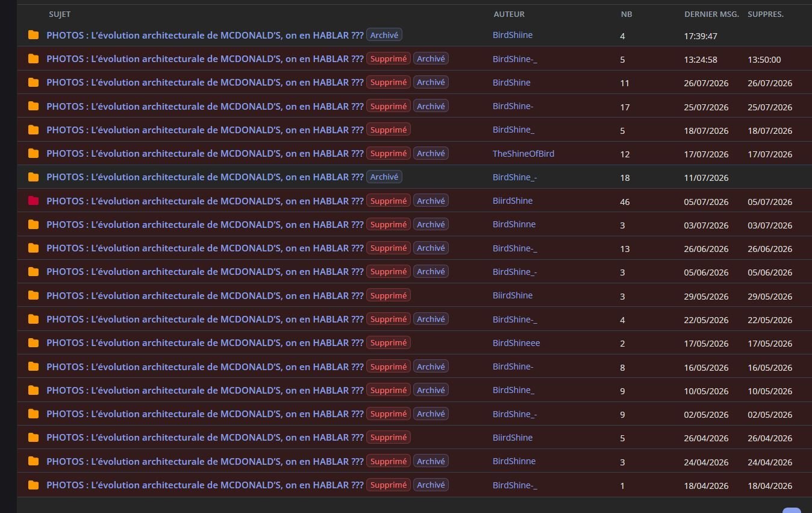The width and height of the screenshot is (812, 513).
Task: Open the topic title dated 18/04/2026
Action: (x=205, y=485)
